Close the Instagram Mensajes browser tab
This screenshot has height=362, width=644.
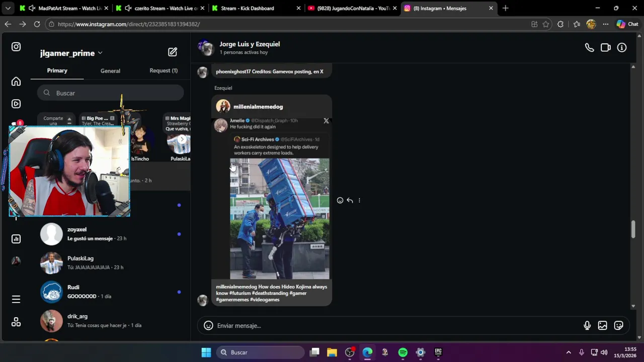click(x=491, y=8)
